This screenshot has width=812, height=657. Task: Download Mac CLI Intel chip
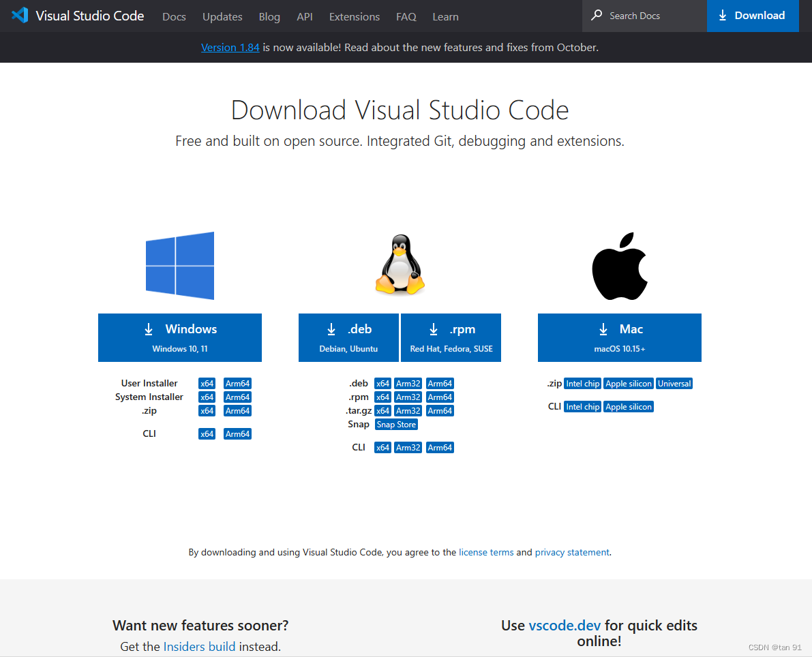(583, 407)
